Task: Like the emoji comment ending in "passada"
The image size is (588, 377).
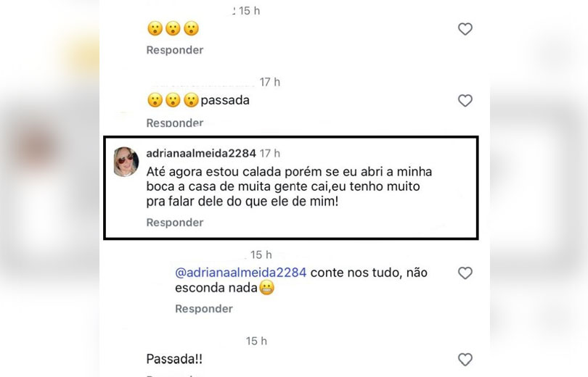Action: 465,101
